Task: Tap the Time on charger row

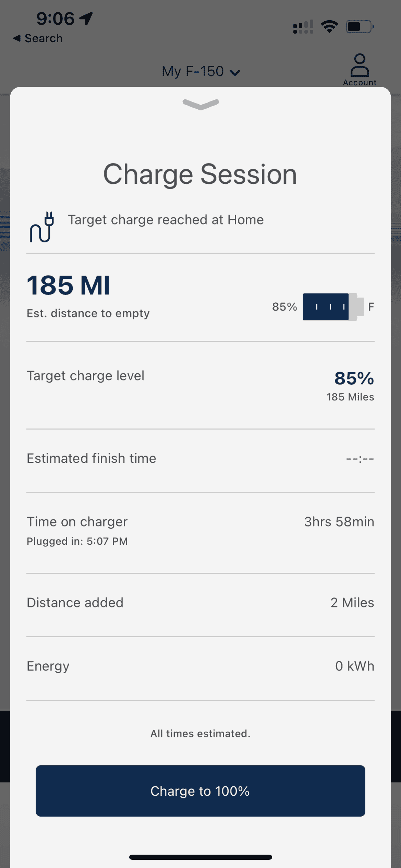Action: coord(200,530)
